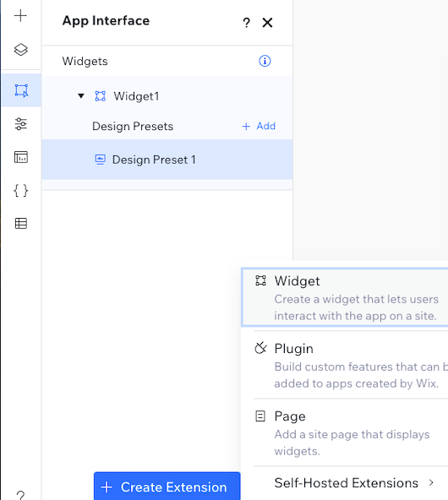The height and width of the screenshot is (500, 448).
Task: Click the App Interface title
Action: coord(106,21)
